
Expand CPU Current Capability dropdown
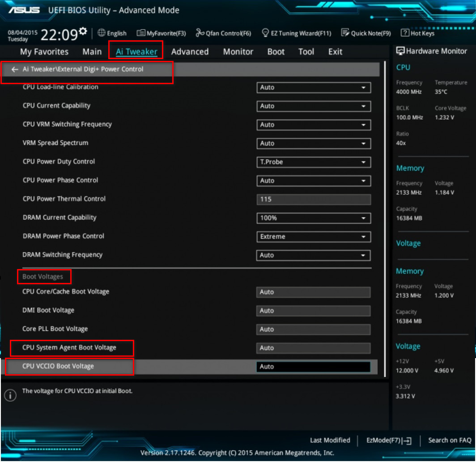[313, 106]
